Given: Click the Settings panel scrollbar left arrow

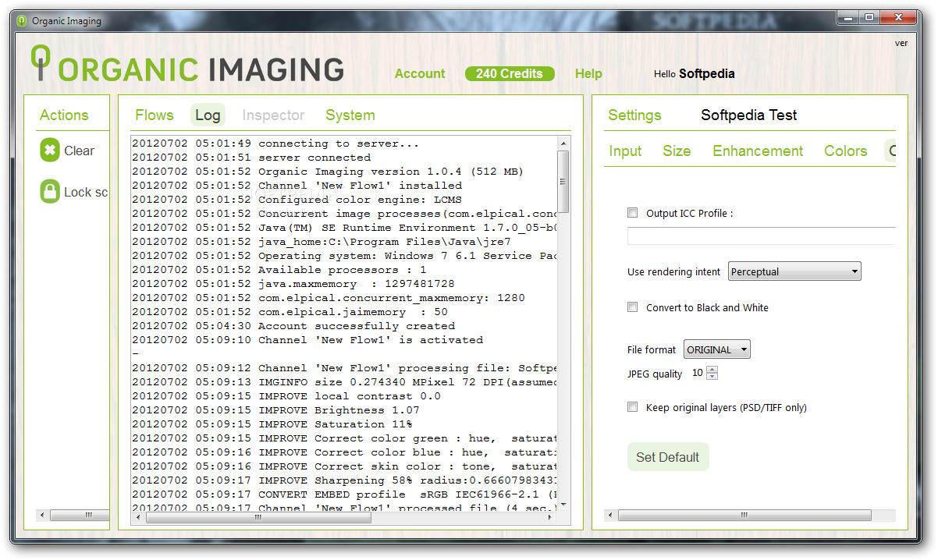Looking at the screenshot, I should click(611, 515).
